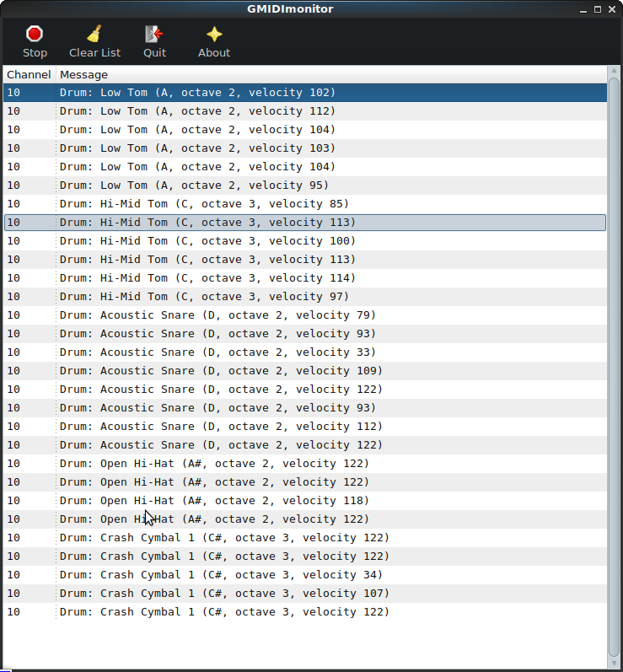623x672 pixels.
Task: Select Acoustic Snare row with velocity 79
Action: [x=305, y=315]
